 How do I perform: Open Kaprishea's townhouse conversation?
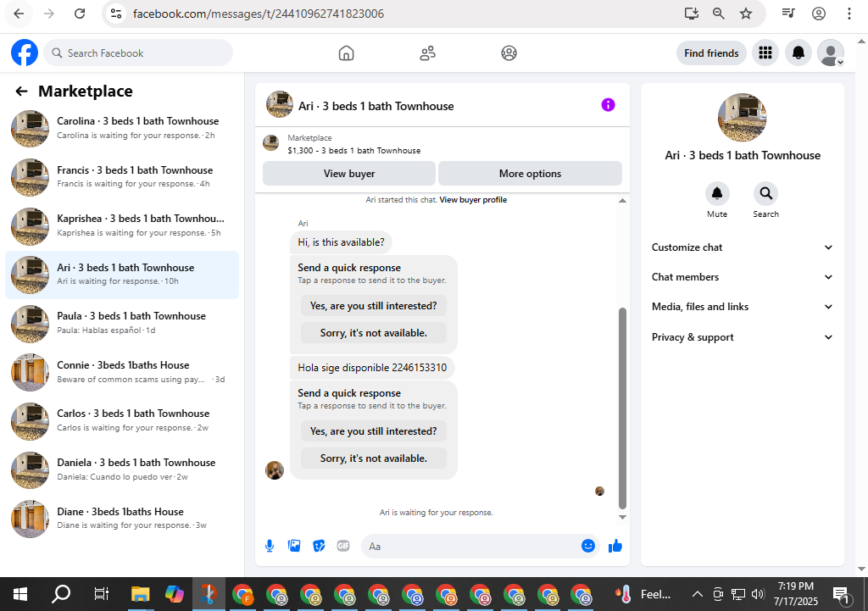click(x=122, y=225)
